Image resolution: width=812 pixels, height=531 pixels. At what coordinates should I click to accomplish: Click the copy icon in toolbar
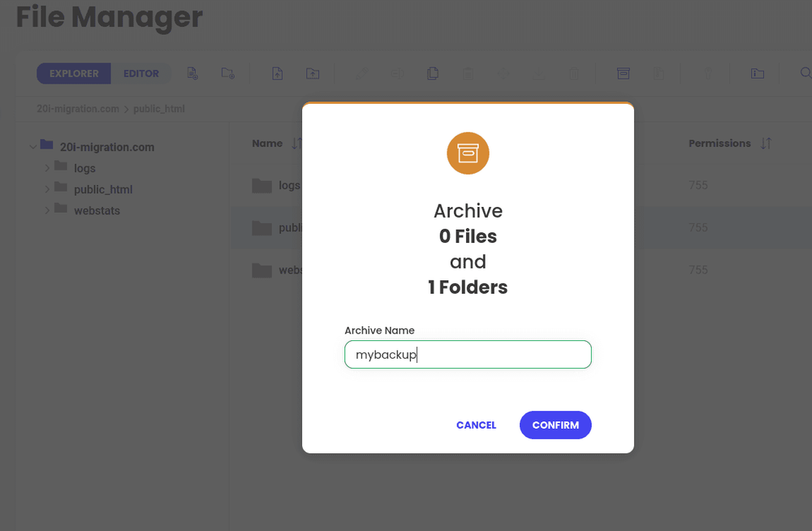click(x=433, y=74)
